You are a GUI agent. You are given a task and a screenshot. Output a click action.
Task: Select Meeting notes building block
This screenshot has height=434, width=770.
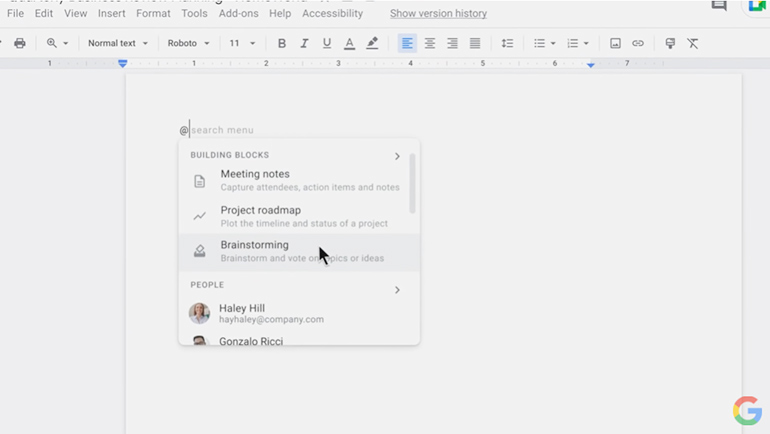299,180
